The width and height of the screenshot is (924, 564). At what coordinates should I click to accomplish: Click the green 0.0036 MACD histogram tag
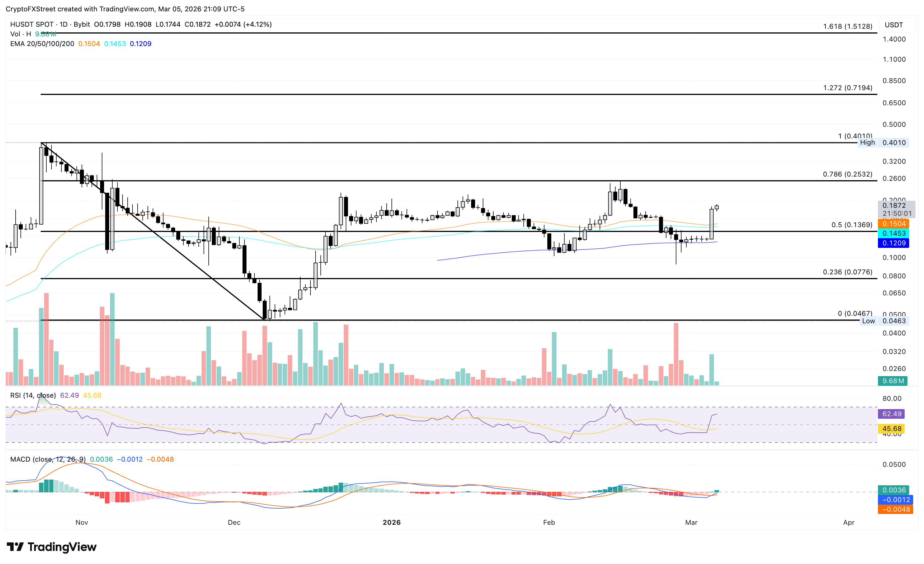click(894, 490)
